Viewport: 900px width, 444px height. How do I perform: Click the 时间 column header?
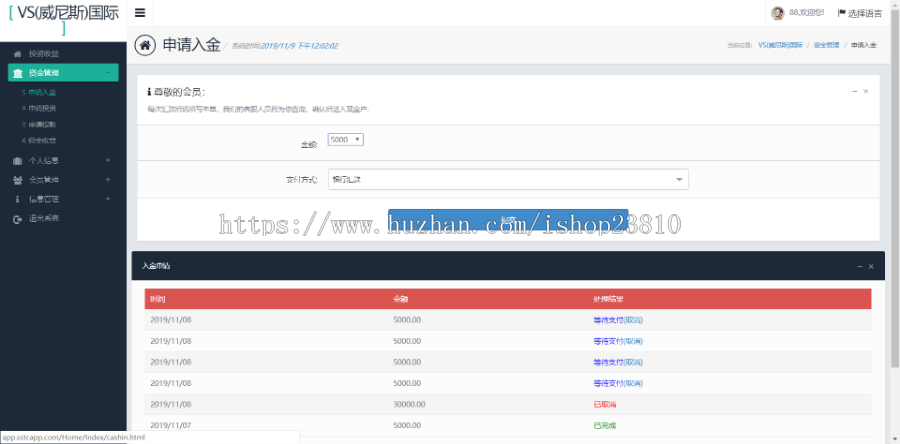(x=158, y=299)
